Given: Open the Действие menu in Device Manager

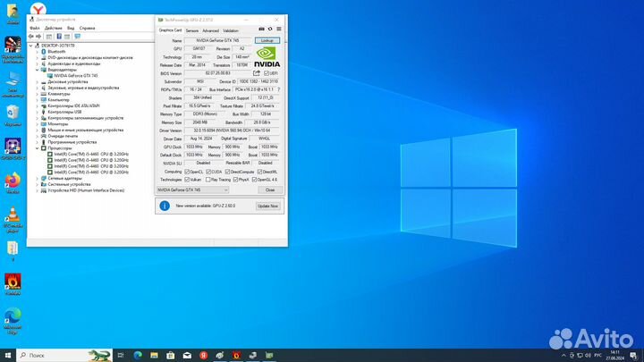Looking at the screenshot, I should pos(53,28).
